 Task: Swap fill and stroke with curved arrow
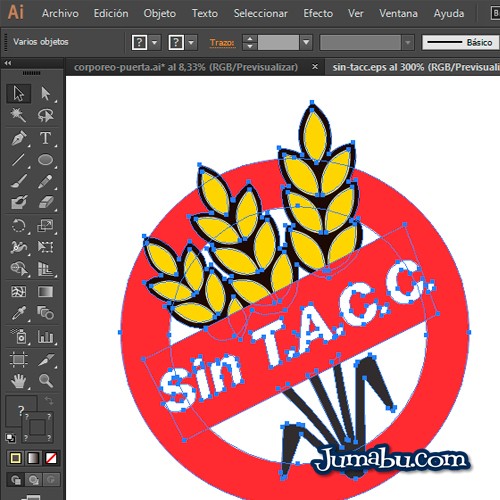click(49, 400)
